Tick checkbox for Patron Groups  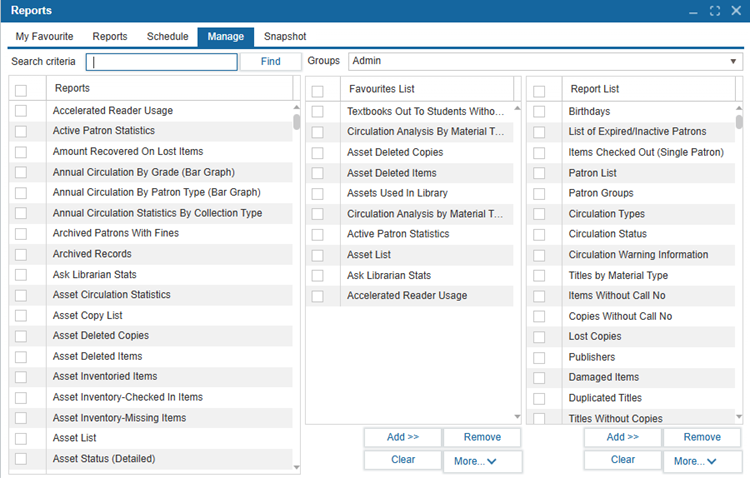[539, 194]
